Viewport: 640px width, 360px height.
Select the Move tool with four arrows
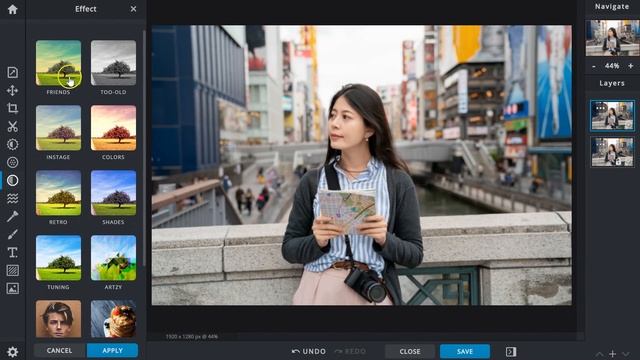click(x=12, y=90)
